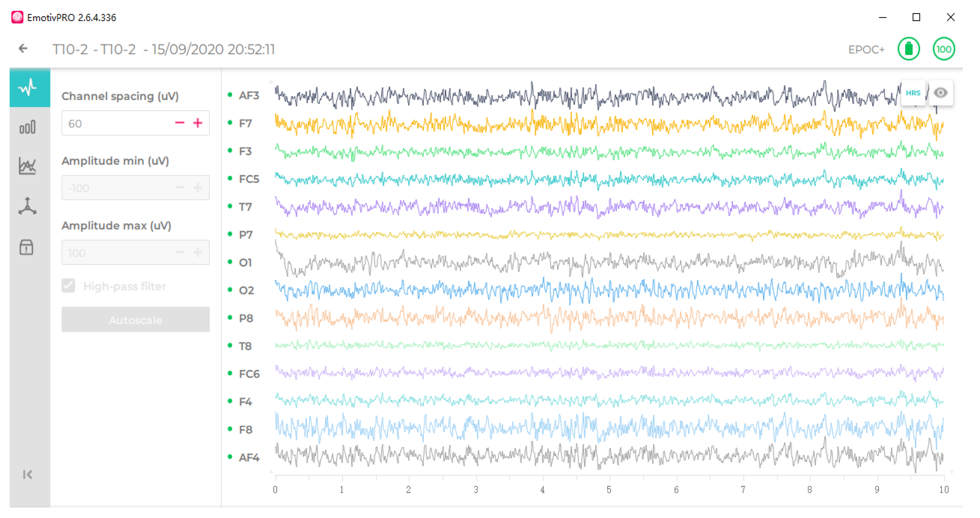Click the channel spacing value field

[114, 123]
